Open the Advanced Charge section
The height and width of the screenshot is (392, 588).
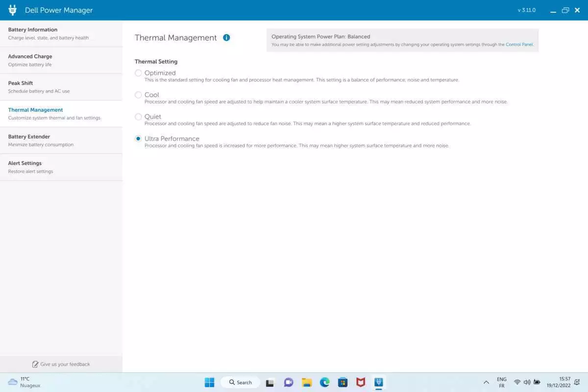61,60
